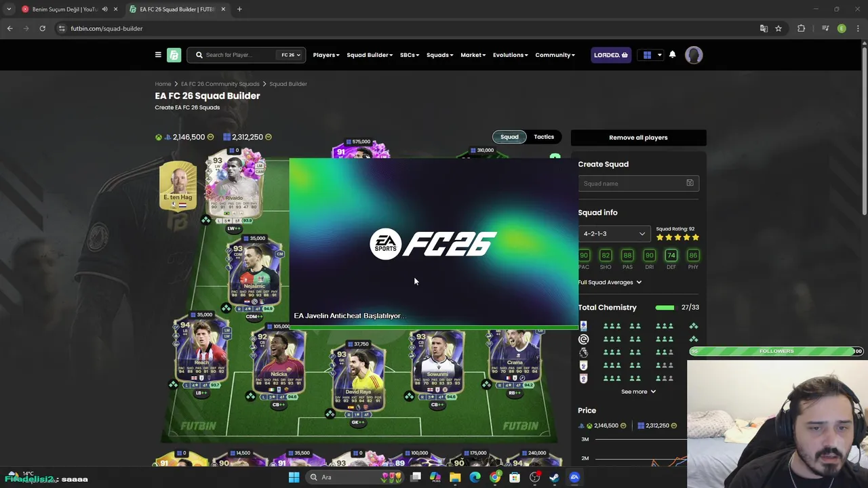Open the Windows Start menu
868x488 pixels.
(x=294, y=477)
